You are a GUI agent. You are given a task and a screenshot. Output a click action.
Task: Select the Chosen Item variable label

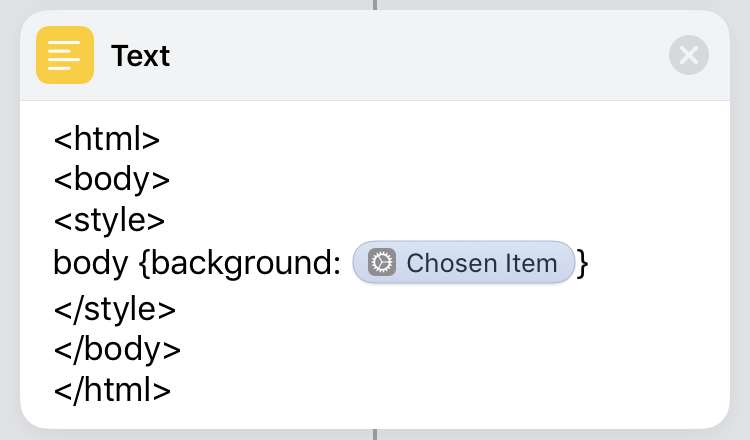(x=481, y=263)
